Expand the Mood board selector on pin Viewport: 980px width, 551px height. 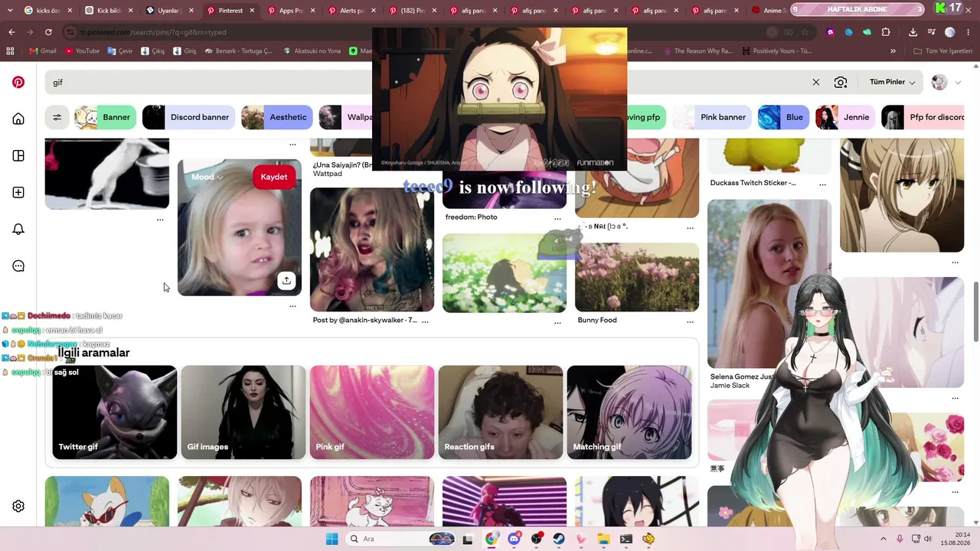pyautogui.click(x=207, y=177)
